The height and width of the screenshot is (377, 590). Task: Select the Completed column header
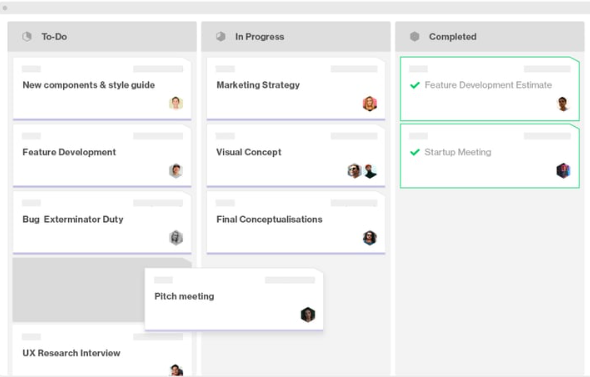point(490,36)
